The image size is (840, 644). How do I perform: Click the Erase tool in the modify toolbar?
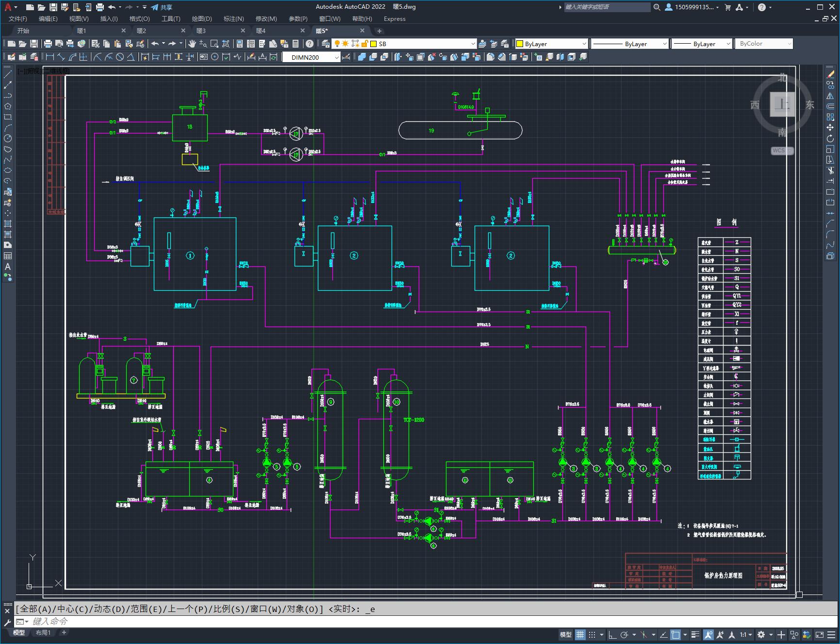coord(830,74)
